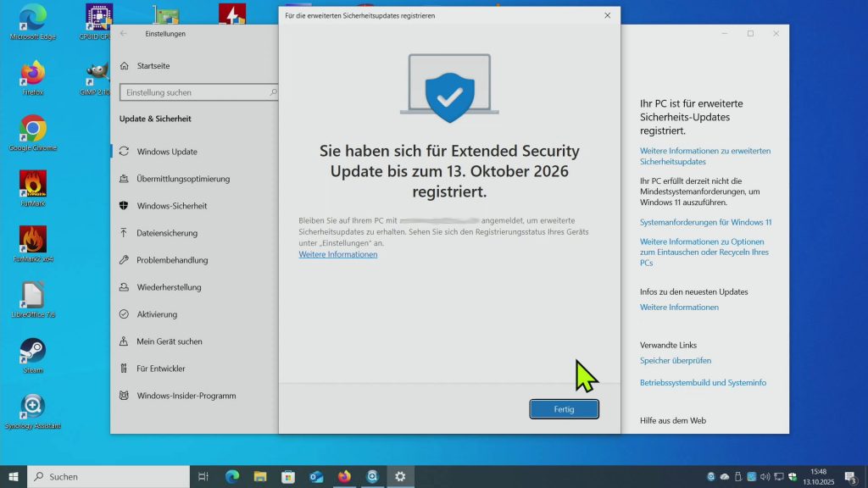Open Mein Gerät suchen
Image resolution: width=868 pixels, height=488 pixels.
169,341
